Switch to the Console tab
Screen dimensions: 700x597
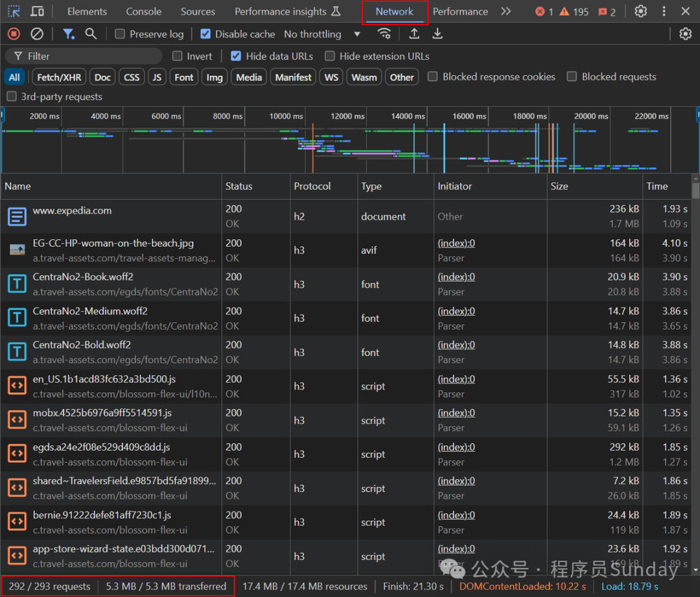pyautogui.click(x=144, y=12)
